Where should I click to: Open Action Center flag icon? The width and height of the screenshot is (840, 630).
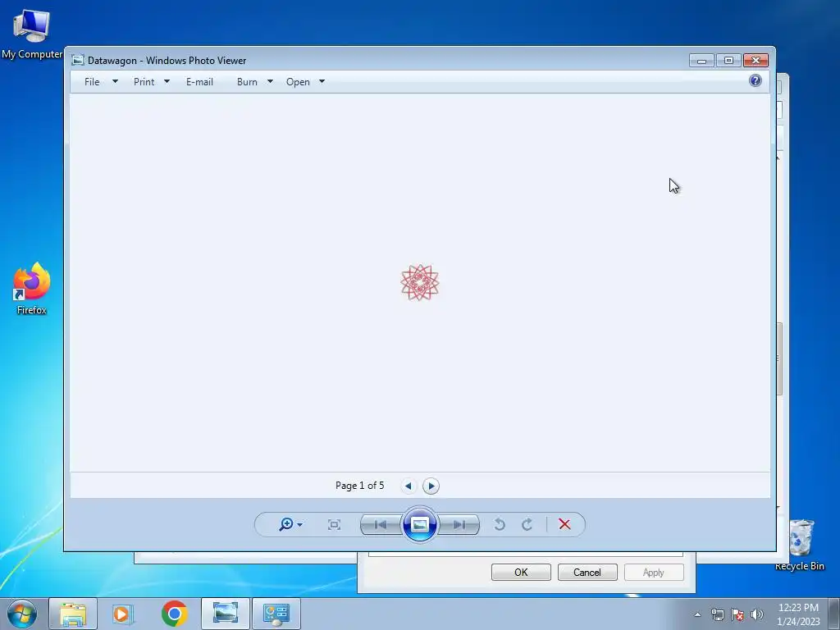[x=737, y=614]
